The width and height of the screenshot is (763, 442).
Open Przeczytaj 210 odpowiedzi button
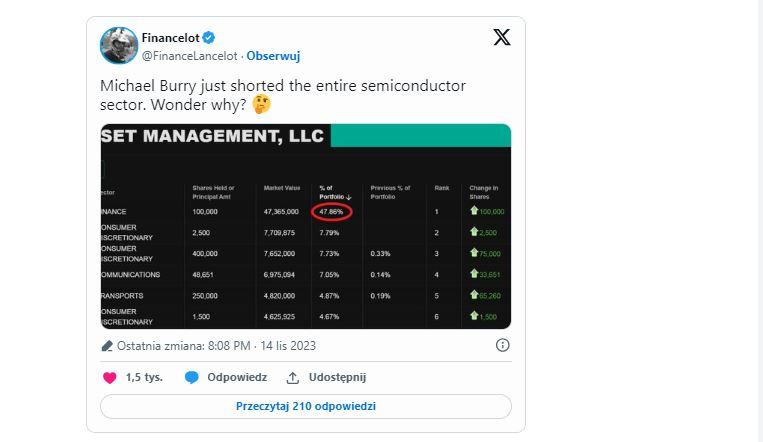click(306, 406)
